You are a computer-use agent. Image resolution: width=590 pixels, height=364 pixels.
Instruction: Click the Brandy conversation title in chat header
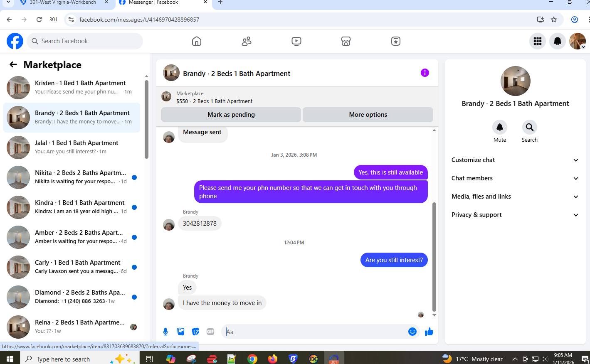(x=237, y=74)
